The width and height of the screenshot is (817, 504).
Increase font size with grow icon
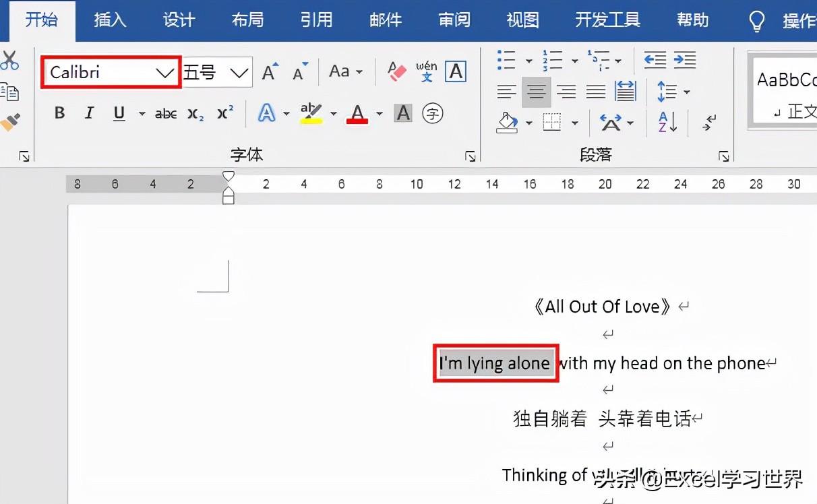[x=270, y=71]
